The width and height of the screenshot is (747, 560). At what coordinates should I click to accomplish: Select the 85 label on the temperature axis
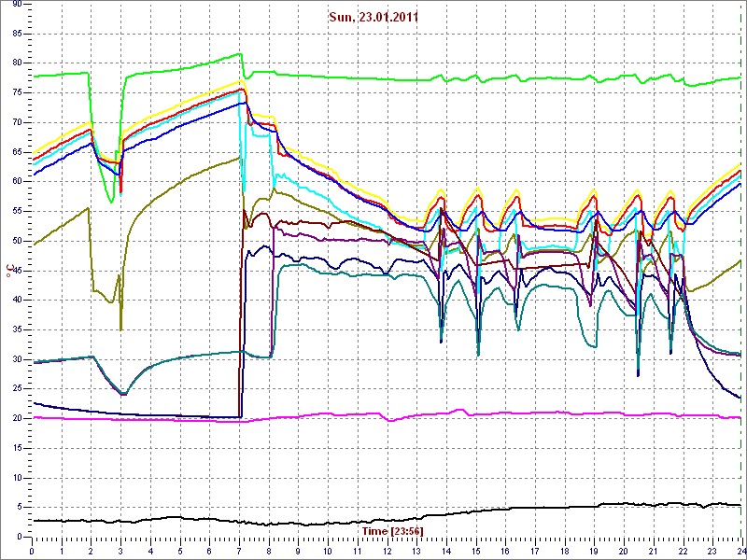pyautogui.click(x=17, y=34)
